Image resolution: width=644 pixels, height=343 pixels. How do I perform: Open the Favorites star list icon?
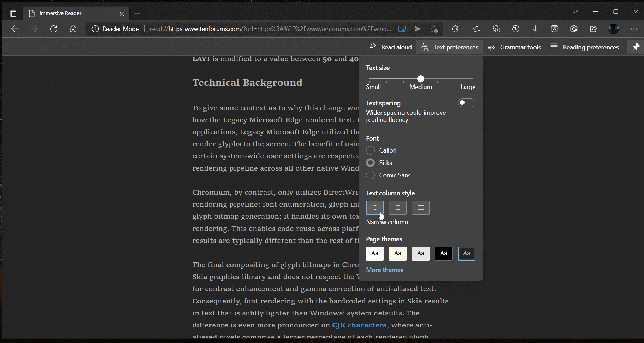(477, 29)
